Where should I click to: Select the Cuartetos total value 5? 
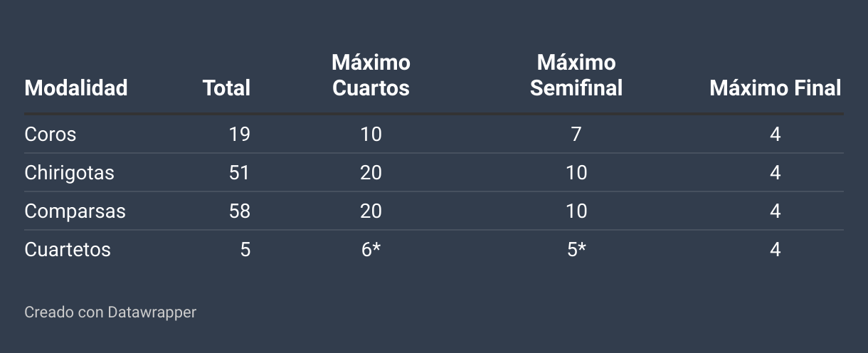pyautogui.click(x=245, y=249)
